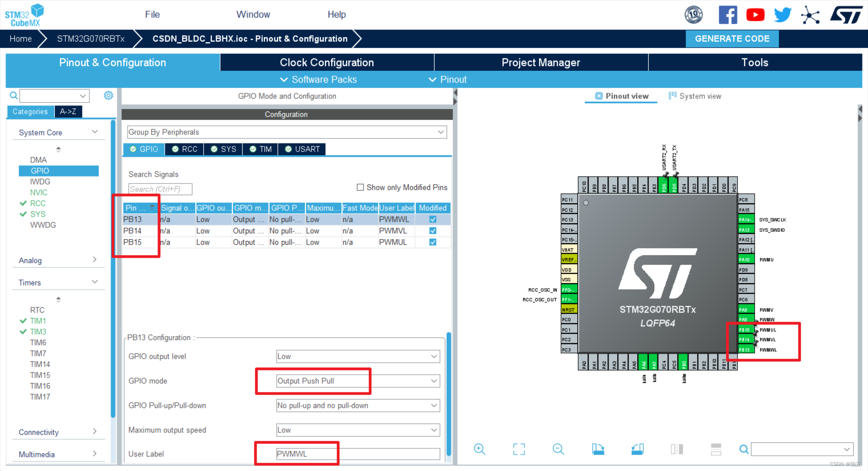Select the RCC peripheral tab
The height and width of the screenshot is (471, 868).
(185, 149)
